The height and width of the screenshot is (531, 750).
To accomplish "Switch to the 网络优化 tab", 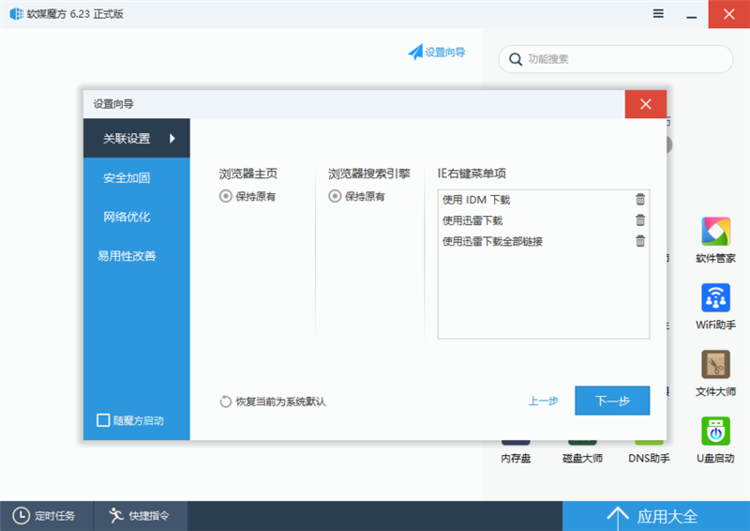I will 127,217.
